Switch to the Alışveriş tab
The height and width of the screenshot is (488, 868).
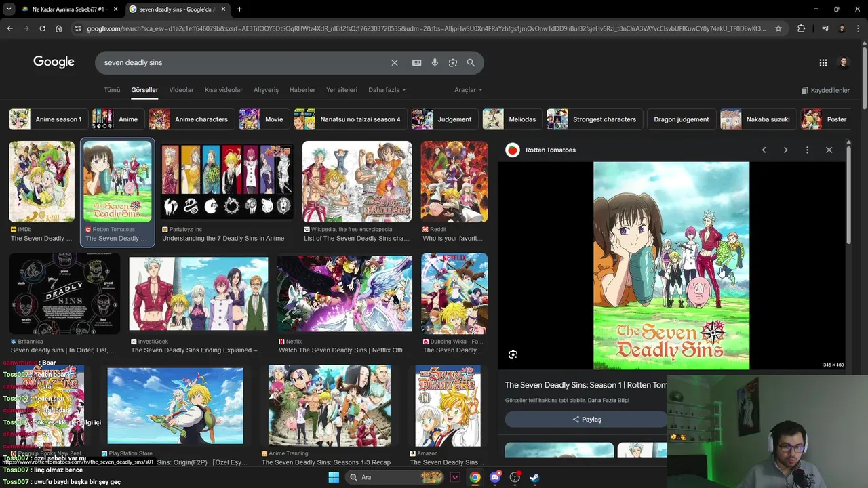click(x=266, y=90)
